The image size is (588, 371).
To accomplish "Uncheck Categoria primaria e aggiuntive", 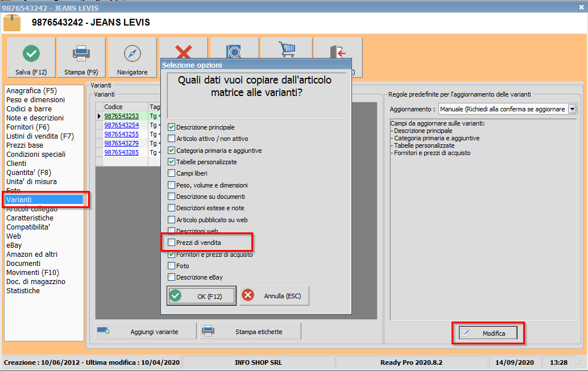I will click(171, 150).
